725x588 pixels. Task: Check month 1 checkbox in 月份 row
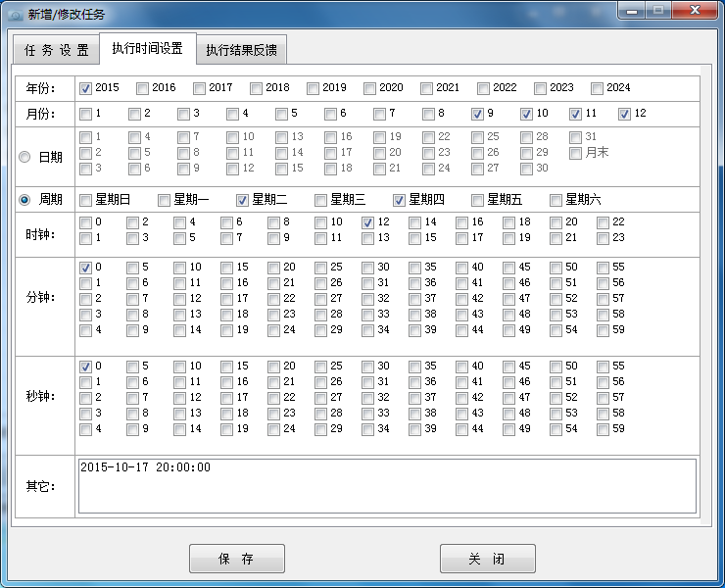click(85, 114)
